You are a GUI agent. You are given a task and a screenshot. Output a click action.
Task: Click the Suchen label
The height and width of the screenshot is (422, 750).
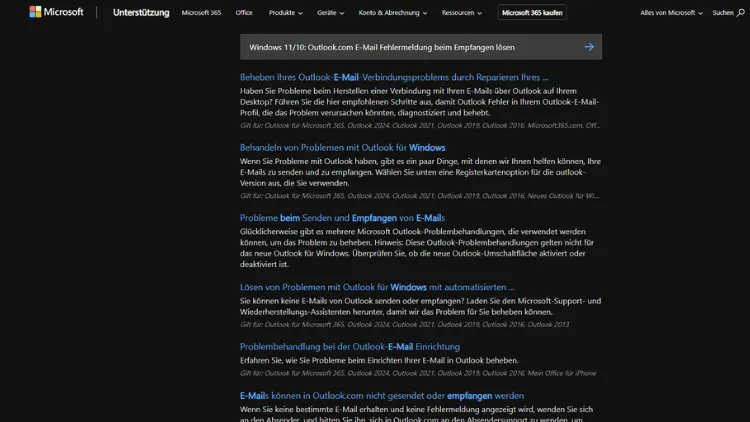click(x=723, y=13)
